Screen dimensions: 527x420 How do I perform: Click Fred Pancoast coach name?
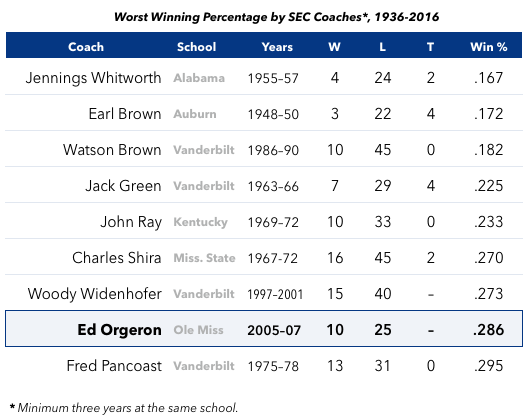(114, 366)
